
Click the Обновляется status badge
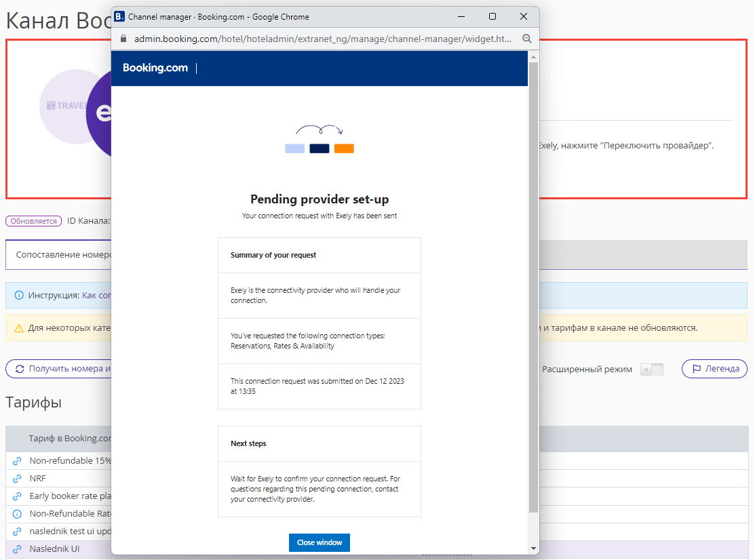point(34,221)
